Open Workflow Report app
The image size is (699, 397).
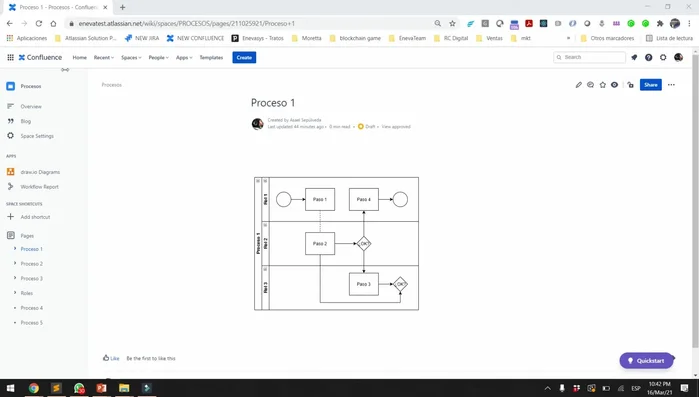click(39, 187)
